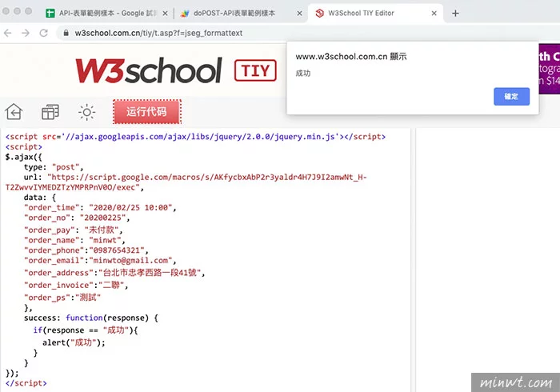Click the if(response == "成功") line
Screen dimensions: 560x392
pyautogui.click(x=86, y=330)
